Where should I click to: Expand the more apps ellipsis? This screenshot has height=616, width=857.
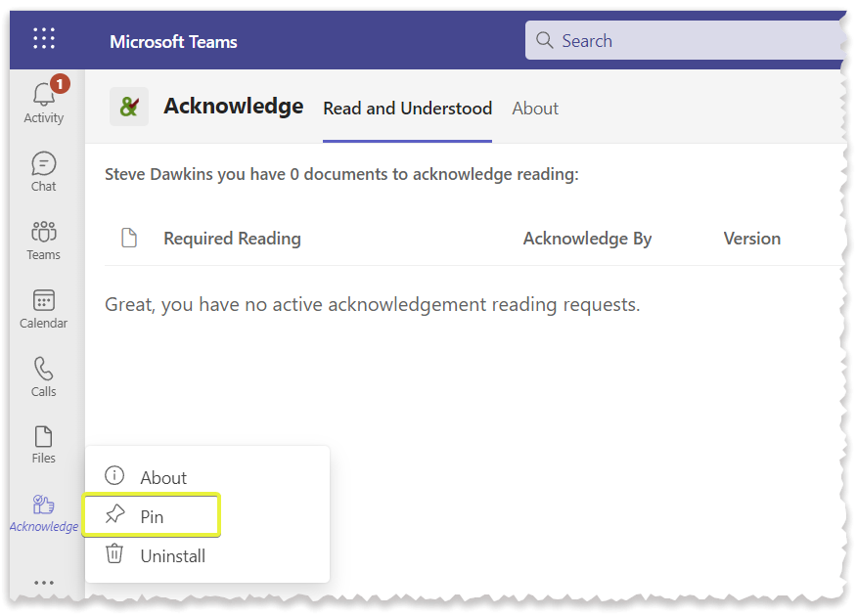tap(43, 583)
